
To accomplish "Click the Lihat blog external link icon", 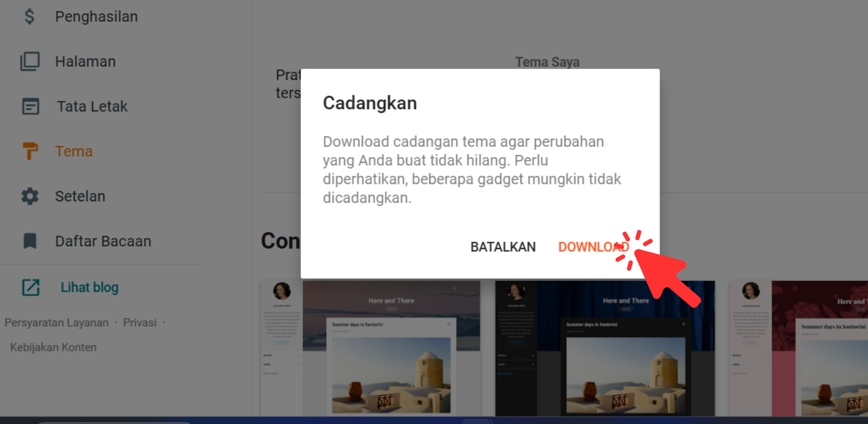I will (x=31, y=287).
